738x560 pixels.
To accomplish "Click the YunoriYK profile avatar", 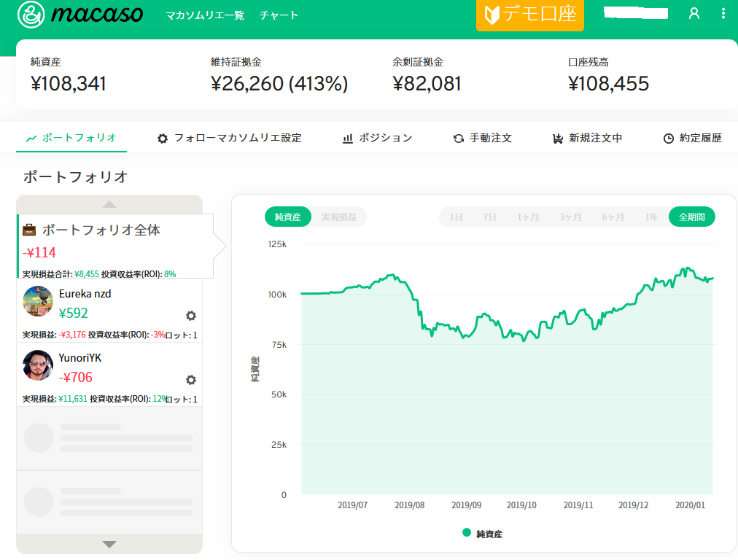I will click(38, 365).
